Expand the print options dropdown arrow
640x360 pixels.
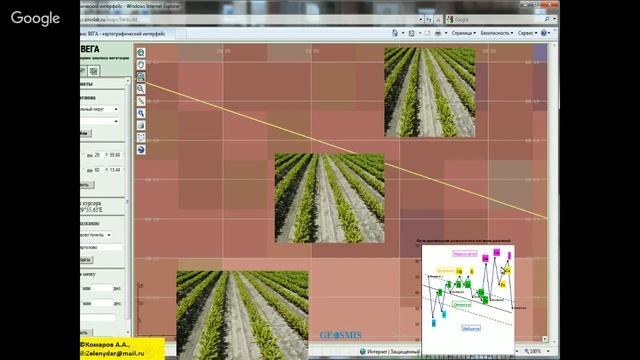pos(446,33)
